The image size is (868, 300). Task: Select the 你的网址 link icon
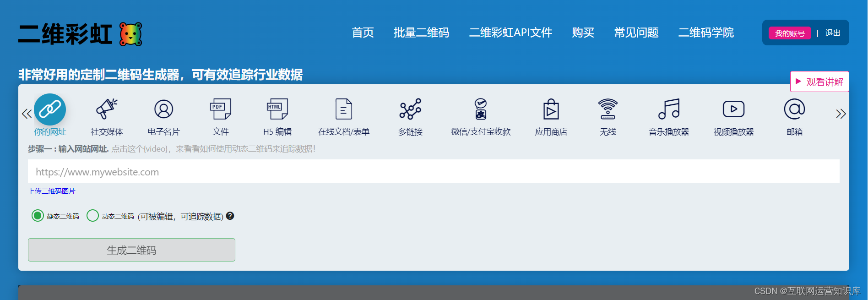(50, 109)
